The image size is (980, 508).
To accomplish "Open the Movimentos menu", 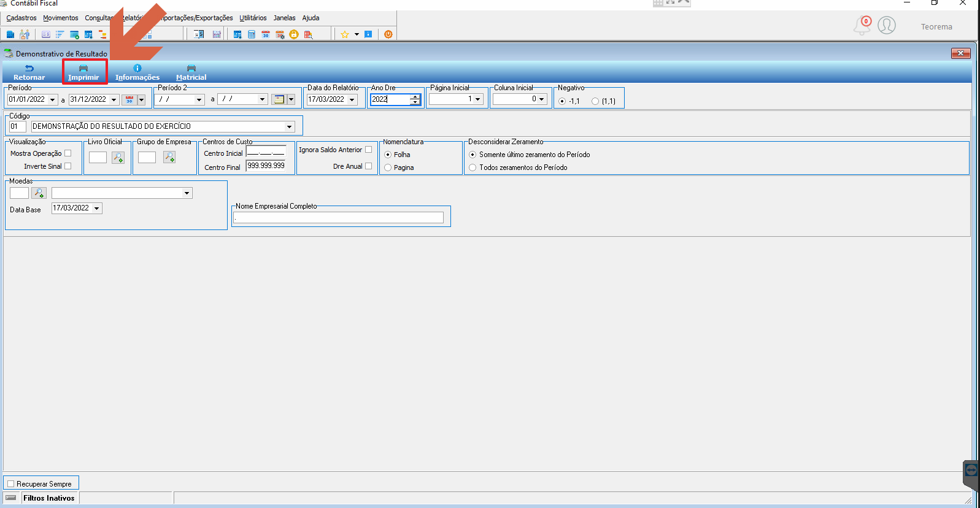I will (x=61, y=18).
